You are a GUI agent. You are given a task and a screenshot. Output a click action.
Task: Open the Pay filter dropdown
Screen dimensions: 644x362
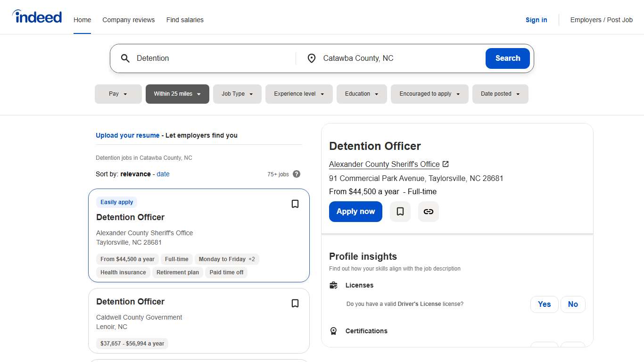[x=118, y=94]
